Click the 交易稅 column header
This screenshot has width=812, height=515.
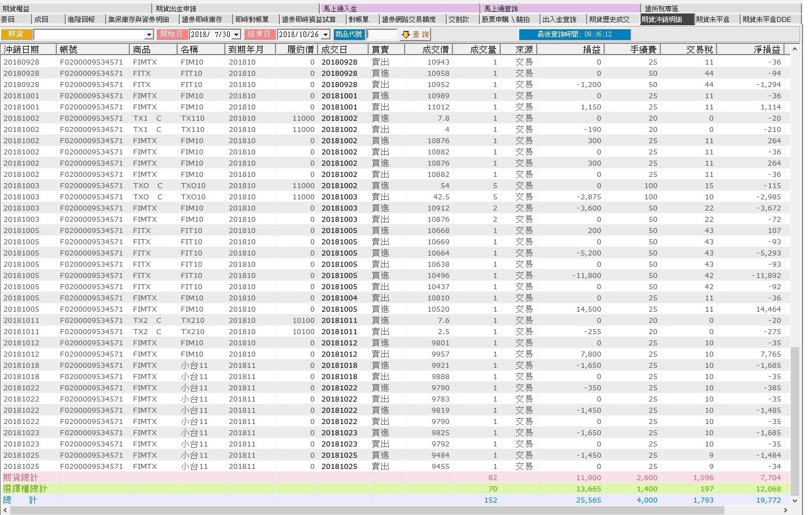pyautogui.click(x=688, y=49)
